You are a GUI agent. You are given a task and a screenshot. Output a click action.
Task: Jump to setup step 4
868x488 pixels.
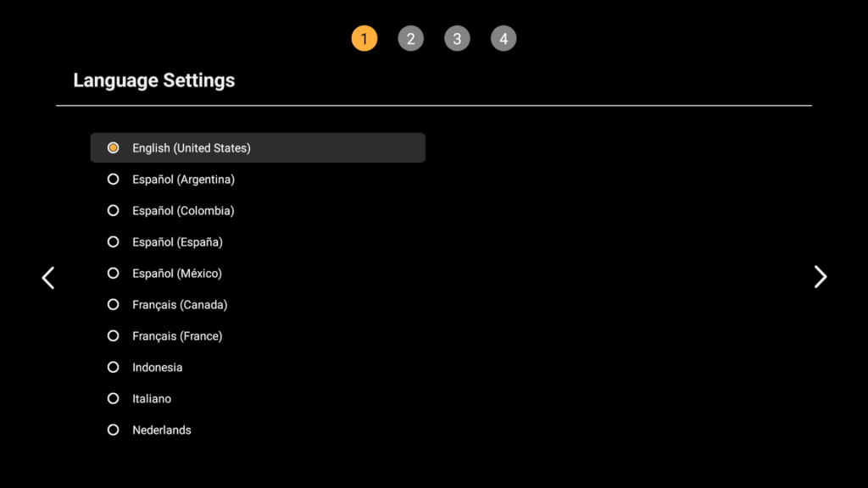(x=504, y=39)
